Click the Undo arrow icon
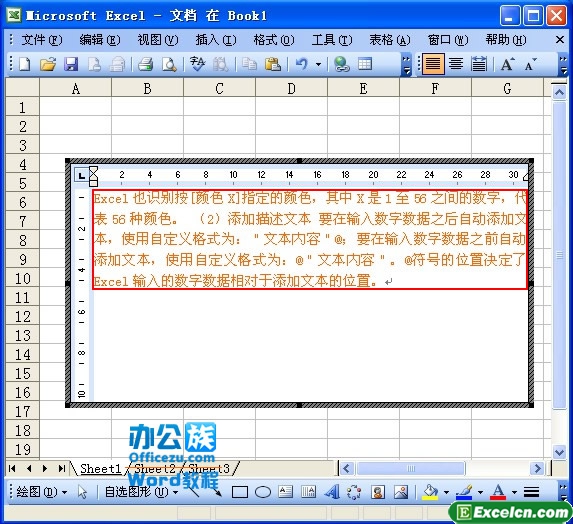 (x=301, y=64)
